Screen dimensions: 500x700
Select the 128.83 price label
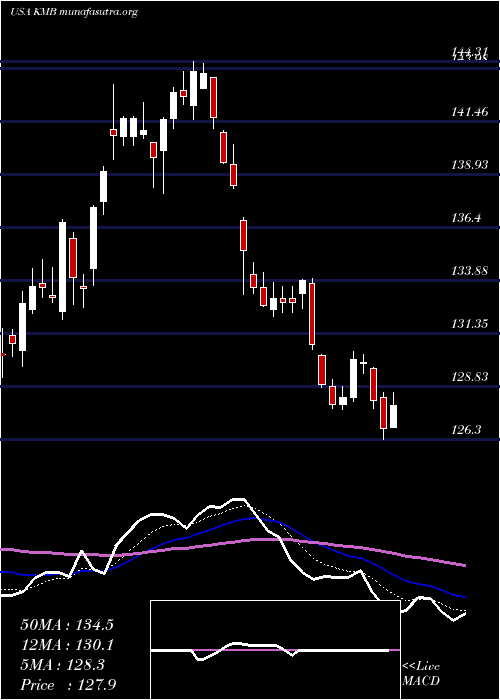coord(470,377)
